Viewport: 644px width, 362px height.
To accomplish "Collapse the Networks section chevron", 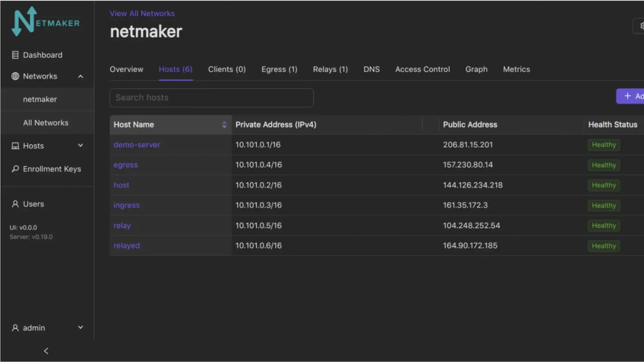I will 80,76.
